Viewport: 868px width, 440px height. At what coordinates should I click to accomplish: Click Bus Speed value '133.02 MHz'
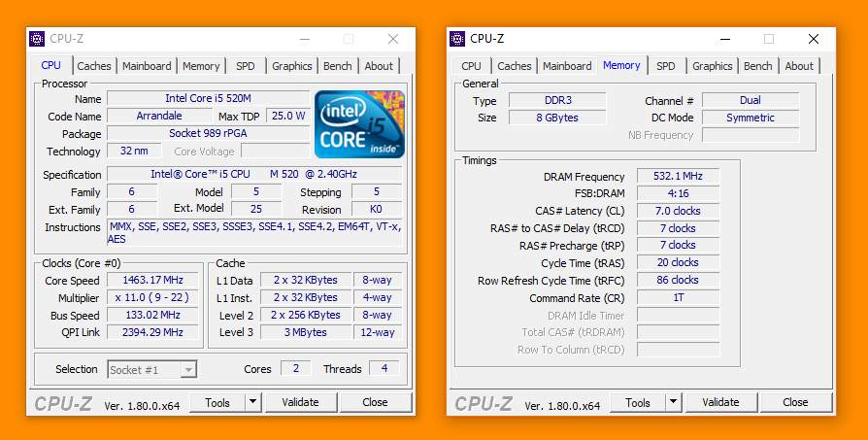tap(152, 315)
